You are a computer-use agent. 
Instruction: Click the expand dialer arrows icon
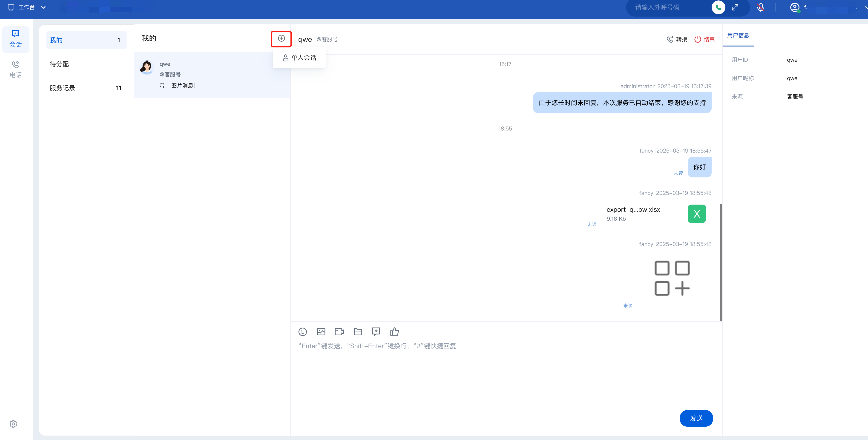point(735,7)
